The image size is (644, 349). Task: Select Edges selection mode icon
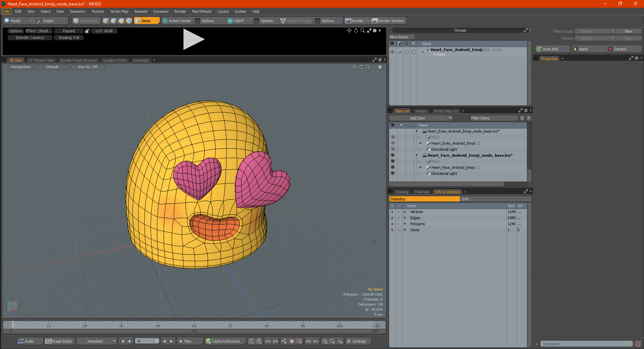113,21
